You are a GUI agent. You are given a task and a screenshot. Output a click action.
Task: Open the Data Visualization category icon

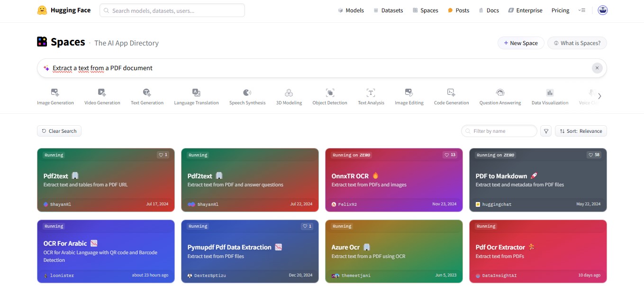[x=550, y=92]
